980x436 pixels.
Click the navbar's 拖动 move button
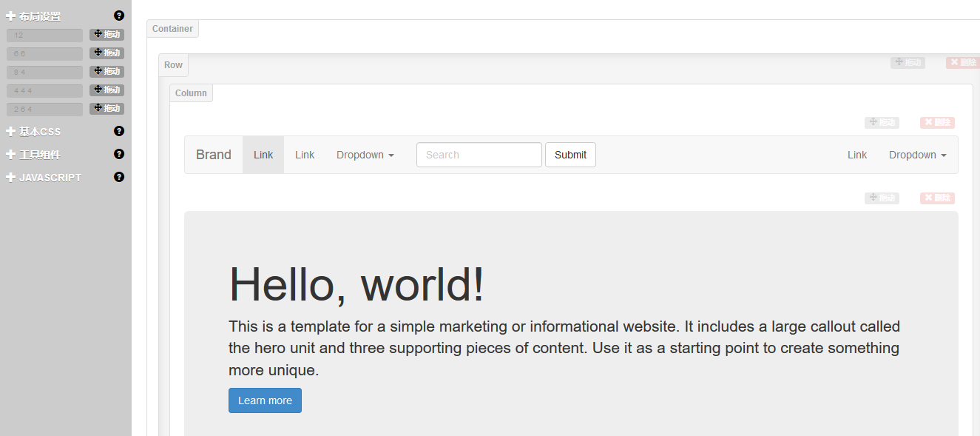882,123
